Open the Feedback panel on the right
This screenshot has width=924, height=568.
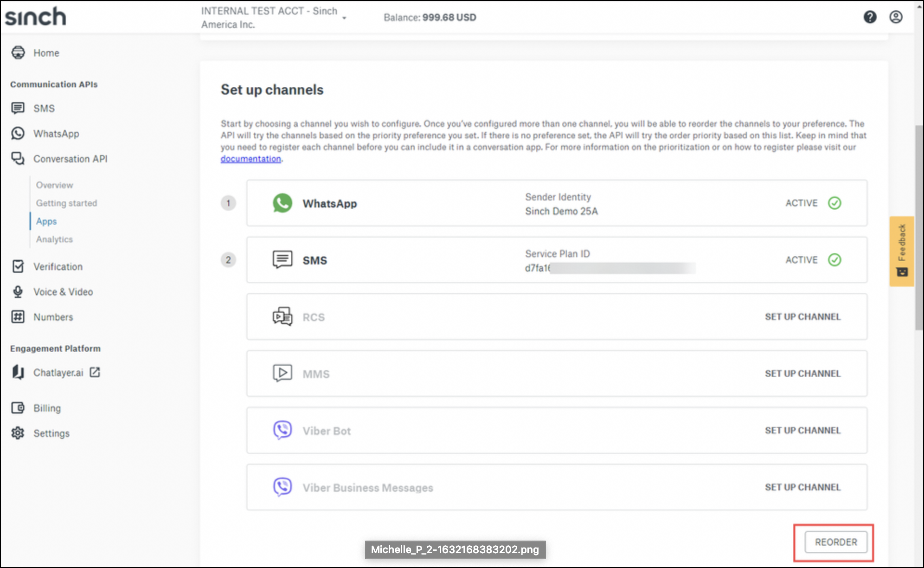(902, 246)
